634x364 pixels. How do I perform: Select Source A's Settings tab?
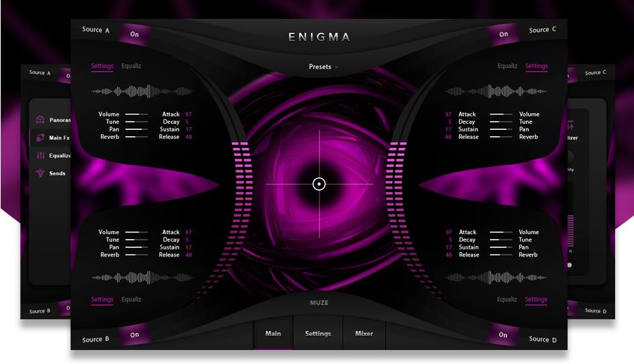point(102,66)
